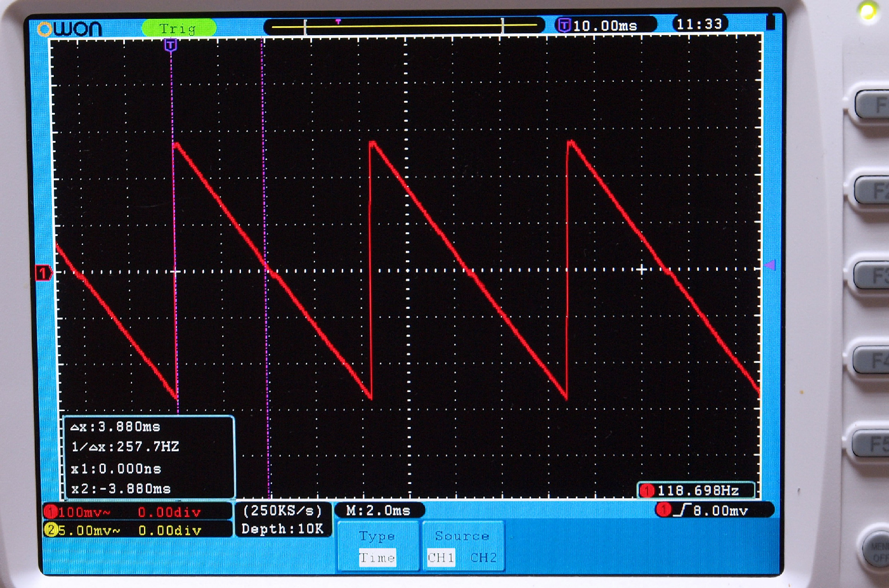Click the rising edge trigger icon
This screenshot has height=588, width=889.
[x=682, y=510]
